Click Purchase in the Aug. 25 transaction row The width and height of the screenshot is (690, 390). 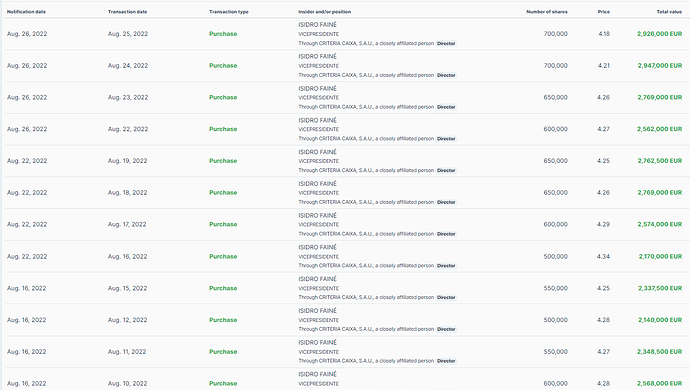click(223, 34)
